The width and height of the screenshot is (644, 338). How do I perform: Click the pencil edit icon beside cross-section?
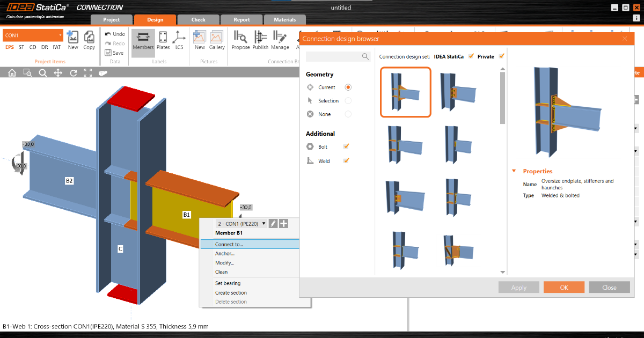(x=273, y=224)
